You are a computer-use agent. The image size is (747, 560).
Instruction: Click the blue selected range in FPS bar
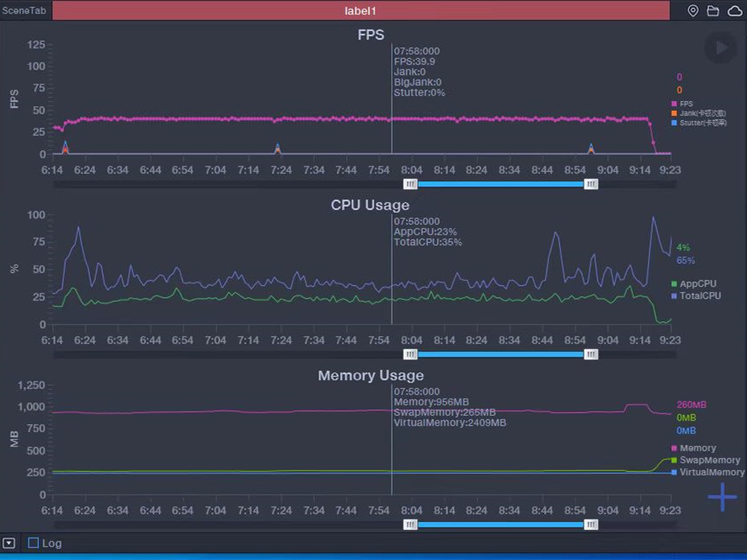pos(501,184)
